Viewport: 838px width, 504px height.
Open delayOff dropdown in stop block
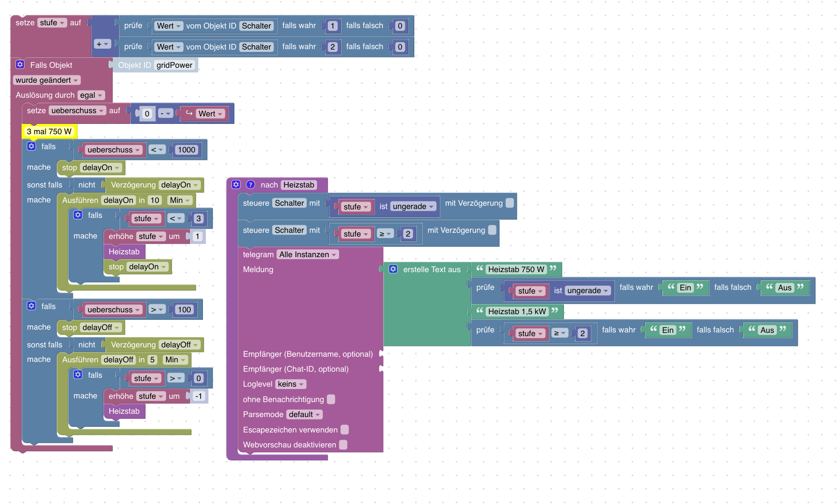click(x=101, y=327)
